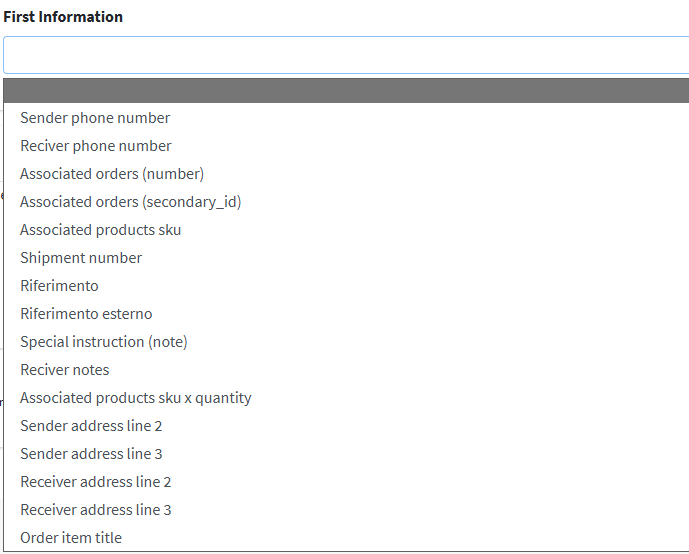Select 'Associated products sku x quantity'
Viewport: 689px width, 554px height.
[136, 398]
